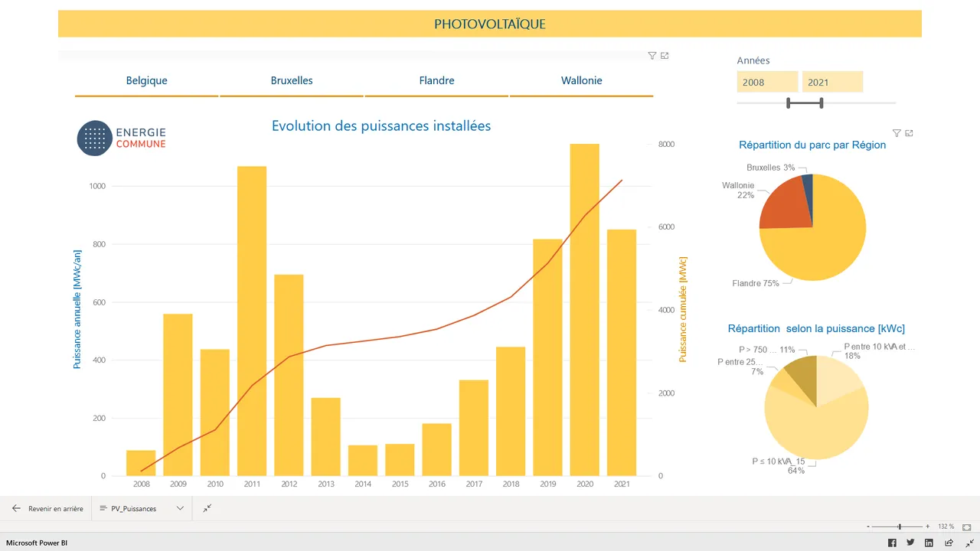The width and height of the screenshot is (980, 551).
Task: Share the report on LinkedIn
Action: pos(929,543)
